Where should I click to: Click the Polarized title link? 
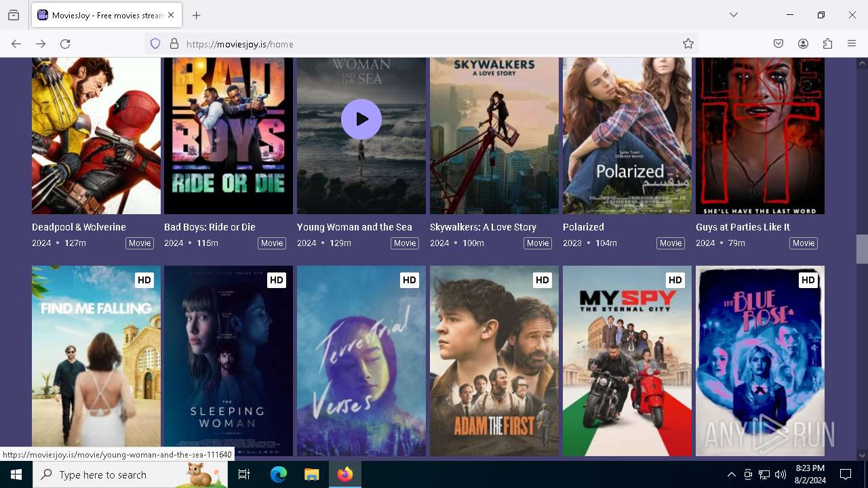pos(583,227)
